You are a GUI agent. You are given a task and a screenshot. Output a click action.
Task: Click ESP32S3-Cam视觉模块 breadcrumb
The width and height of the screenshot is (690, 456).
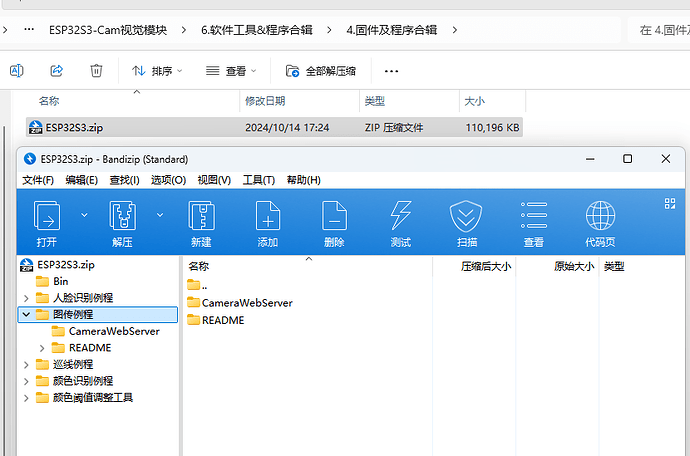(108, 30)
